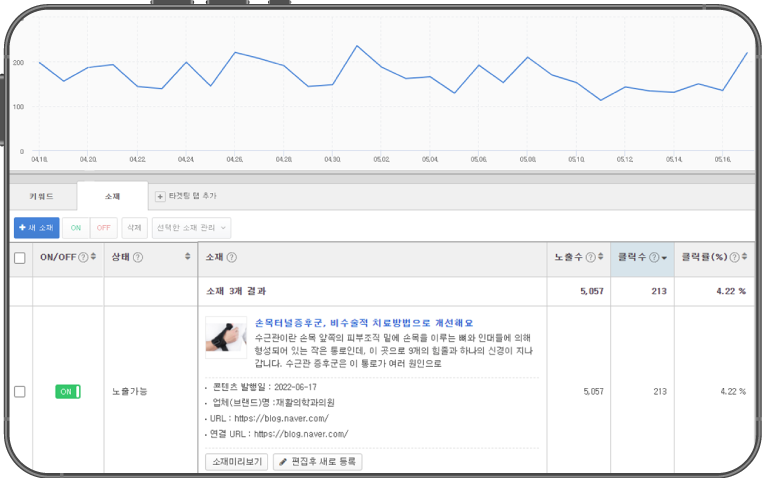The height and width of the screenshot is (478, 762).
Task: Click the wrist brace ad thumbnail
Action: click(225, 337)
